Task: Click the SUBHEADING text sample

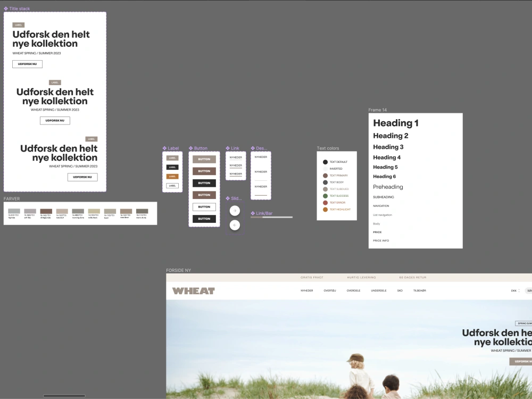Action: tap(384, 197)
